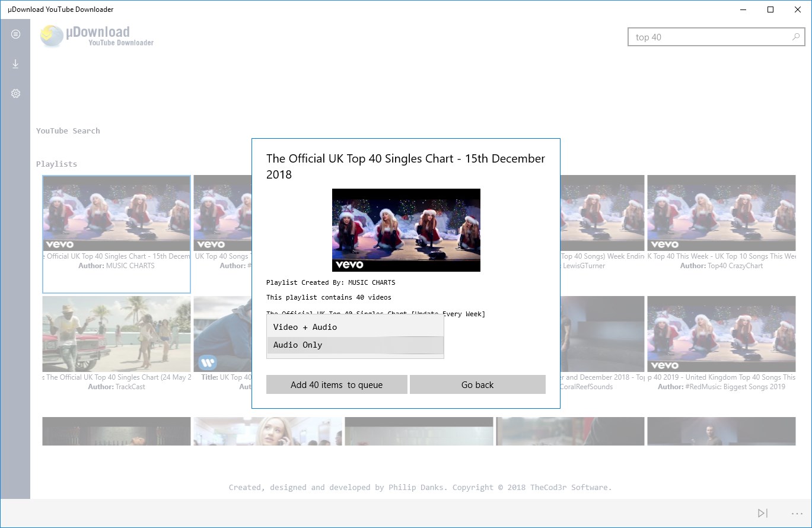The width and height of the screenshot is (812, 528).
Task: Click the 'Playlists' section heading
Action: [x=56, y=164]
